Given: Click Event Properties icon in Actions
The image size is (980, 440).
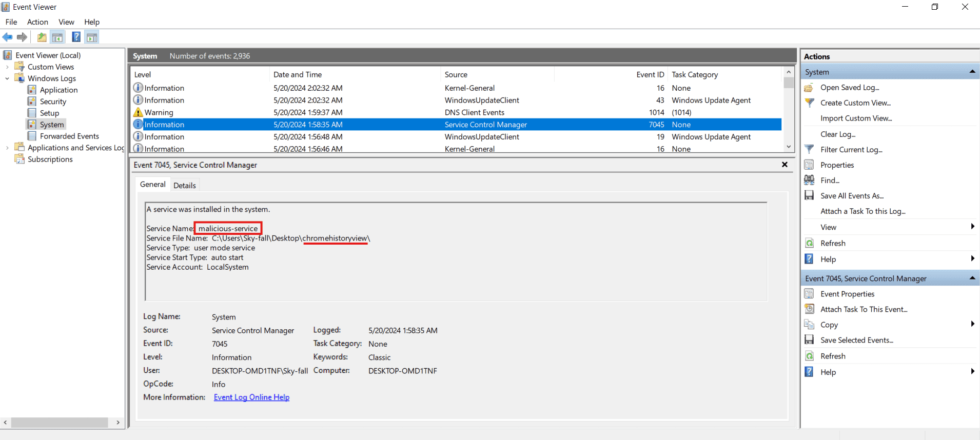Looking at the screenshot, I should tap(809, 294).
